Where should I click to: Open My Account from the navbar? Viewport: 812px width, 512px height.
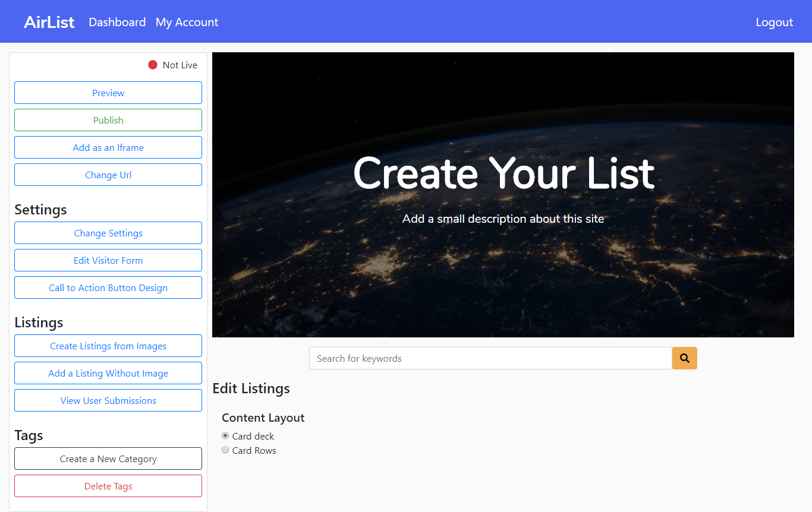[x=187, y=22]
